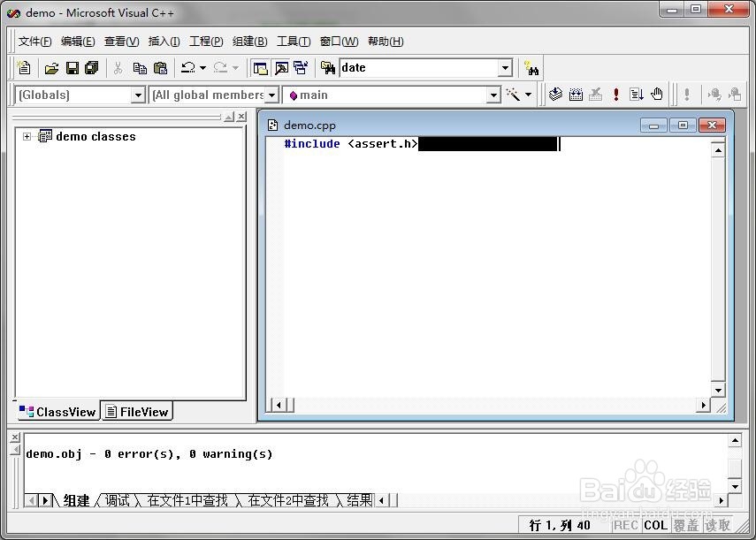
Task: Open the 窗口(W) menu
Action: point(339,42)
